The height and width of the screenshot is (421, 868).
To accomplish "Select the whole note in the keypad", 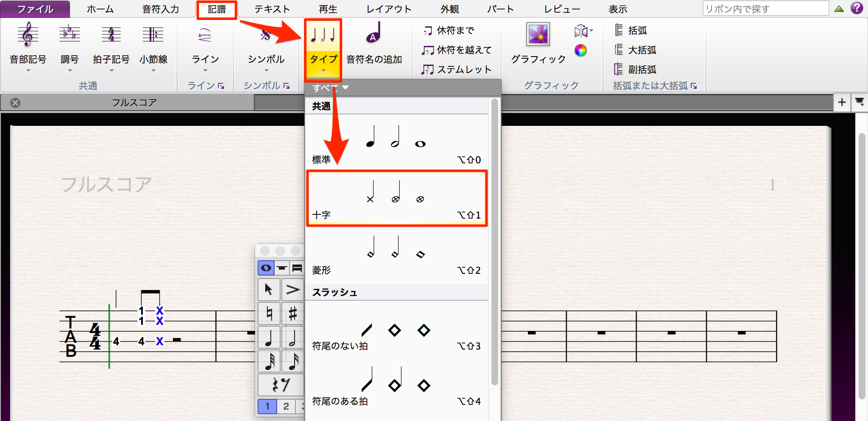I will (266, 268).
